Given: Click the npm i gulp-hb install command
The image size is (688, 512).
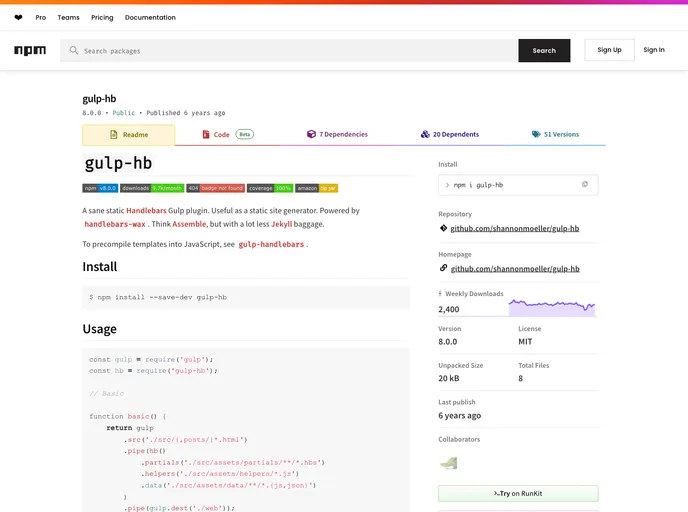Looking at the screenshot, I should point(478,185).
